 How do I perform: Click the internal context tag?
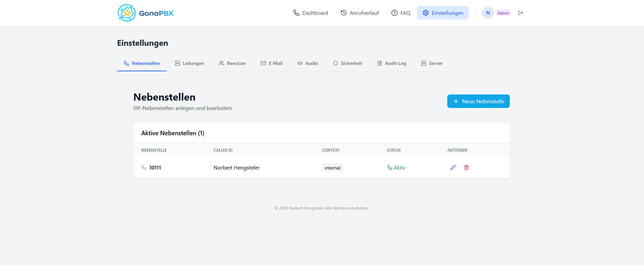point(332,168)
